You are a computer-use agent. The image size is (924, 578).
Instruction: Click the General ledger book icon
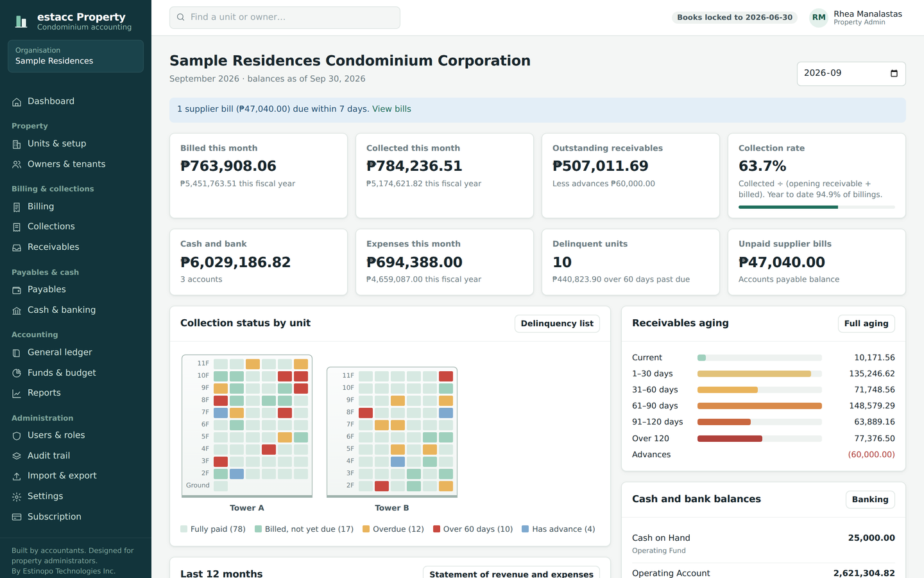17,353
